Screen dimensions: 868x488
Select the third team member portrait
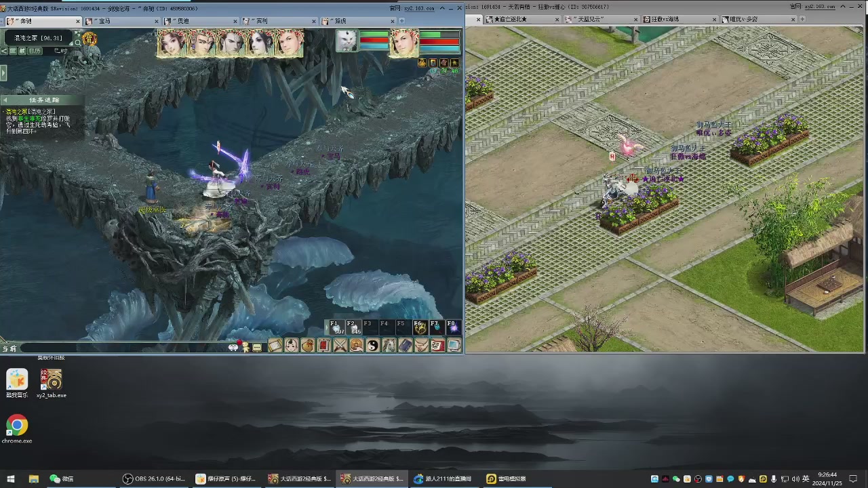click(x=231, y=43)
